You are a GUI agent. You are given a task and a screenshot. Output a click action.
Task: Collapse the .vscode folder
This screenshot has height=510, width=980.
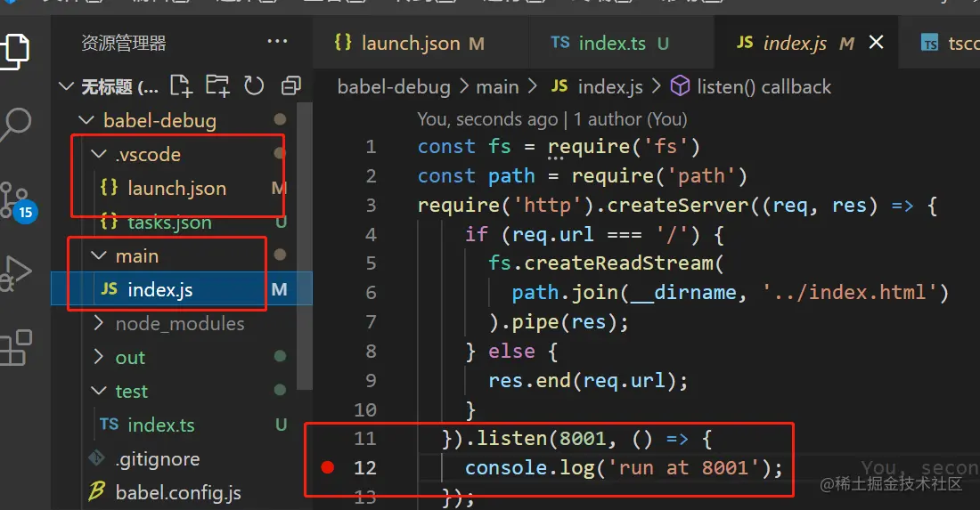click(99, 154)
